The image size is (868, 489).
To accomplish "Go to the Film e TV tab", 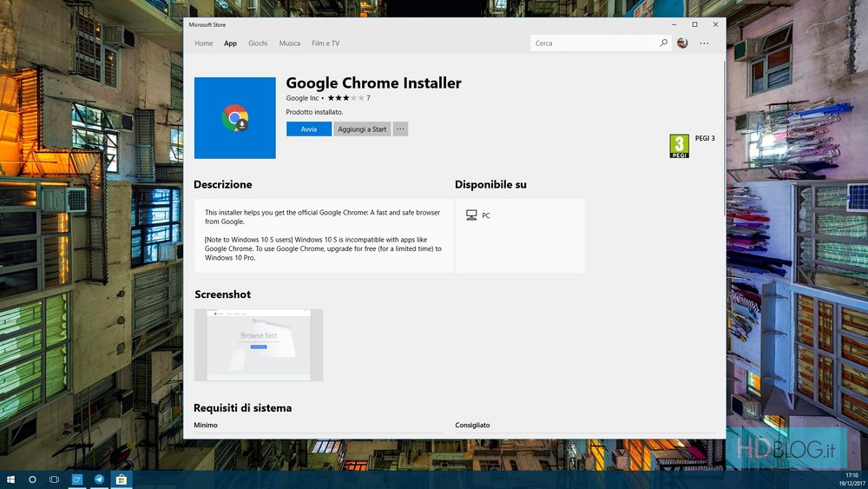I will pos(325,43).
